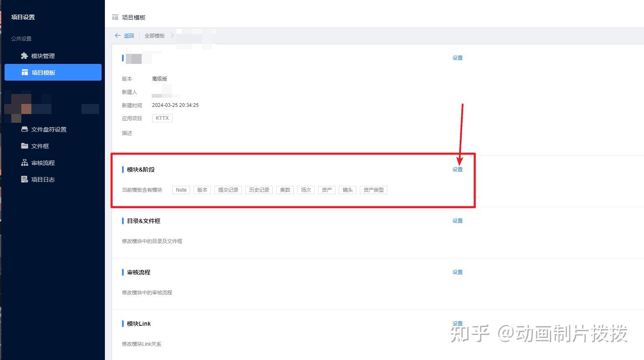
Task: Click the 项目模板 grid icon in sidebar
Action: (x=25, y=72)
